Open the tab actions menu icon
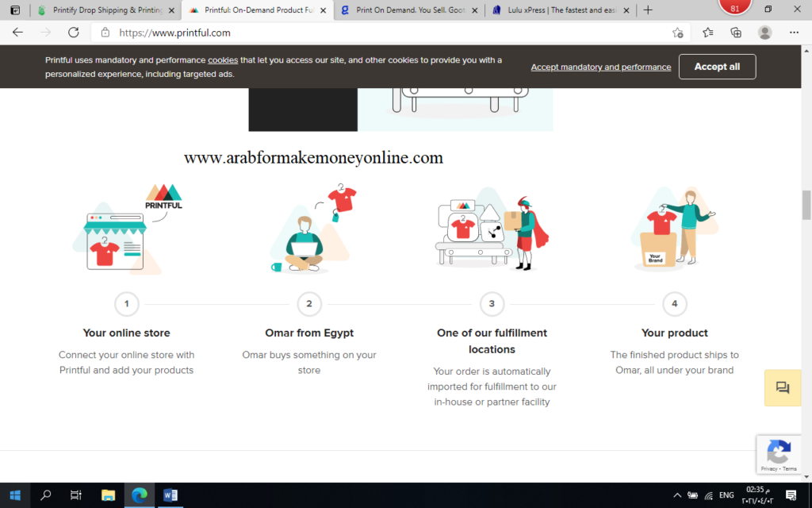This screenshot has height=508, width=812. pos(15,10)
